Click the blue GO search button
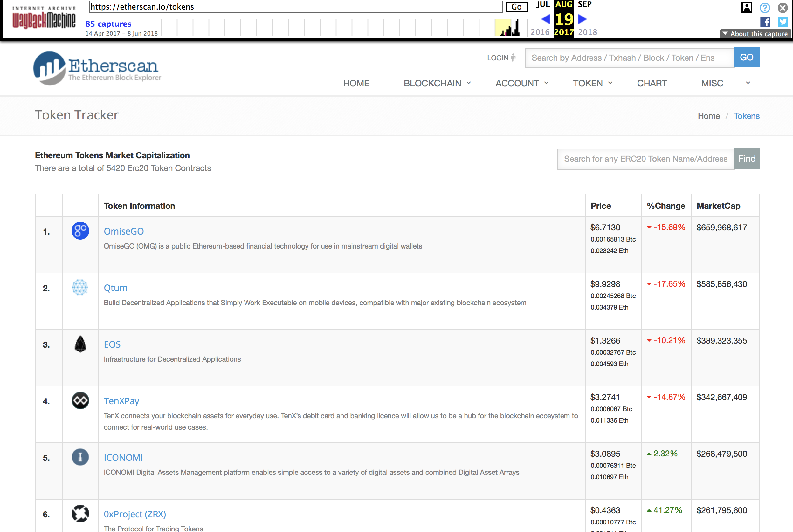Image resolution: width=793 pixels, height=532 pixels. (747, 57)
